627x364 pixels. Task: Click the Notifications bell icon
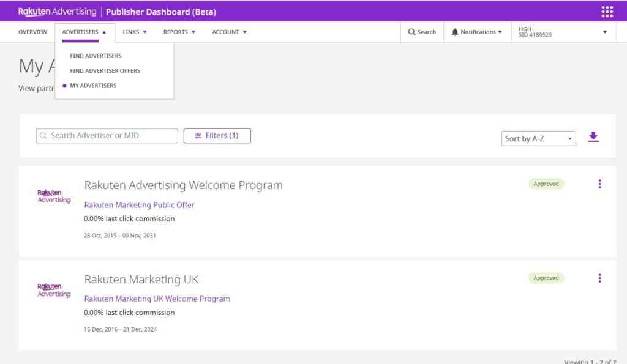pos(455,32)
